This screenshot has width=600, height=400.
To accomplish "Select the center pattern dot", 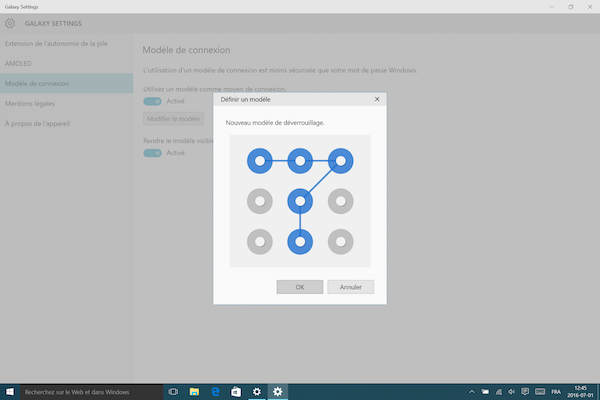I will point(300,201).
